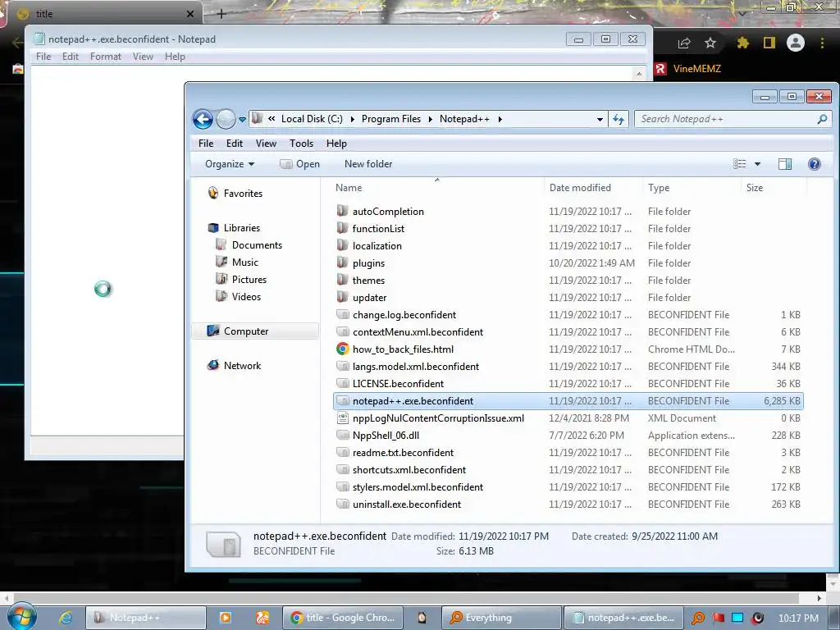Select the localization folder
The width and height of the screenshot is (840, 630).
[377, 246]
